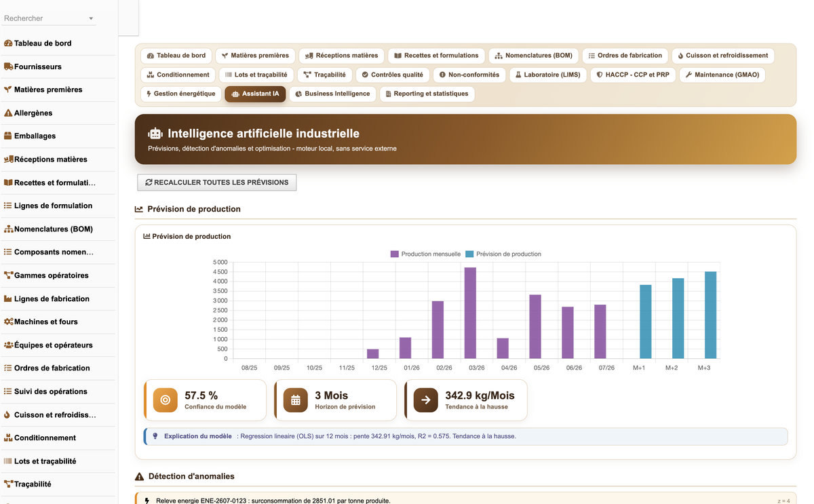Click the Lots et traçabilité barcode icon in sidebar

(8, 461)
